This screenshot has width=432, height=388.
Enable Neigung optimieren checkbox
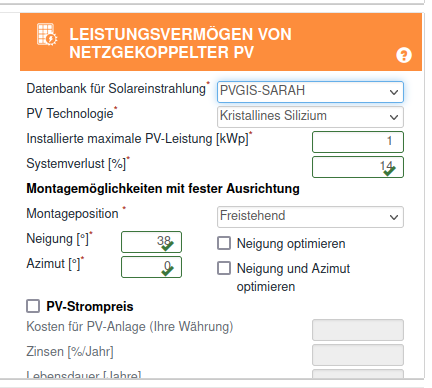(x=224, y=243)
